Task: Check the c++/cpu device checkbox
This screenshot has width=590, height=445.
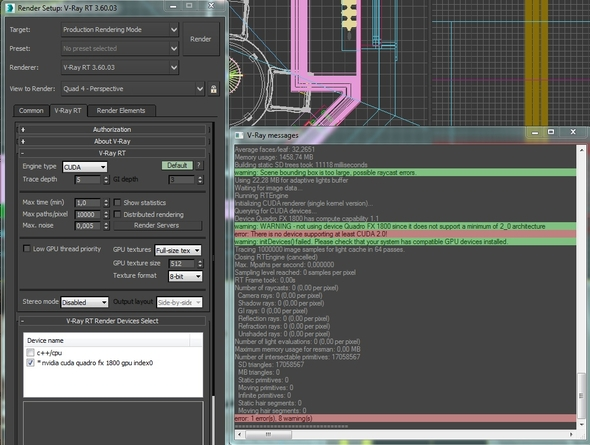Action: click(30, 352)
